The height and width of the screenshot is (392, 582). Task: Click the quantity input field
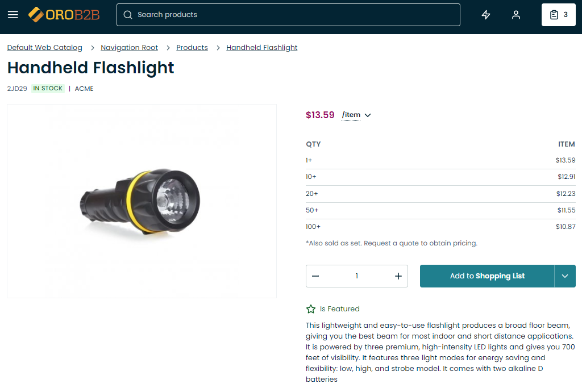(x=357, y=276)
